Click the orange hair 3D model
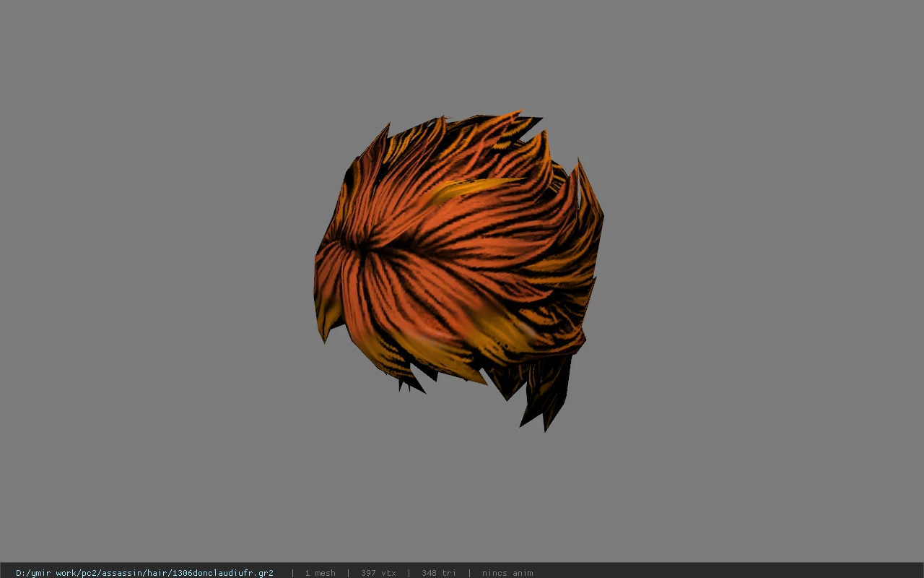 click(x=459, y=271)
